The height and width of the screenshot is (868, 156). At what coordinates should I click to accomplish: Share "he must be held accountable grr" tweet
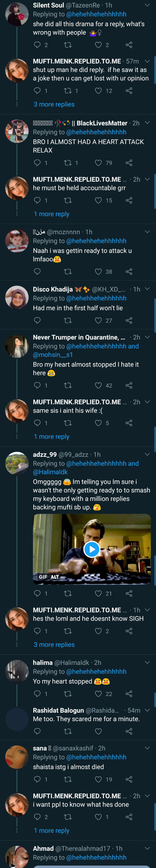click(x=129, y=201)
